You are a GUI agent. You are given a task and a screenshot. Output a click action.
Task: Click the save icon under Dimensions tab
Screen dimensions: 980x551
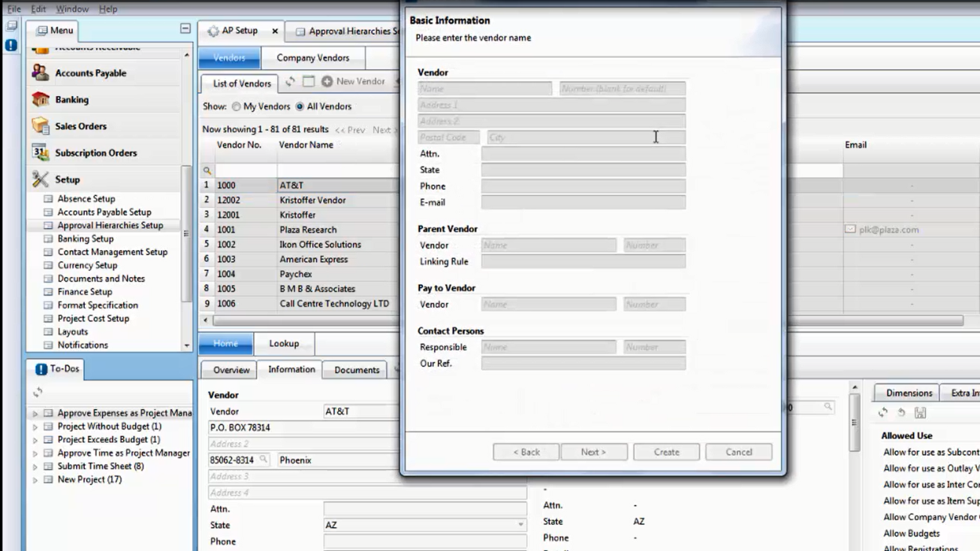tap(920, 413)
